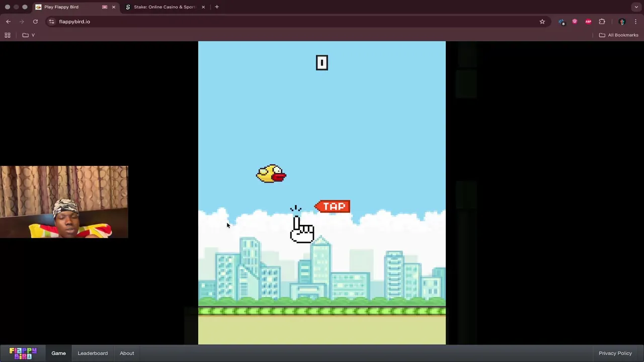This screenshot has width=644, height=362.
Task: Open the Chrome profile avatar
Action: [622, 22]
